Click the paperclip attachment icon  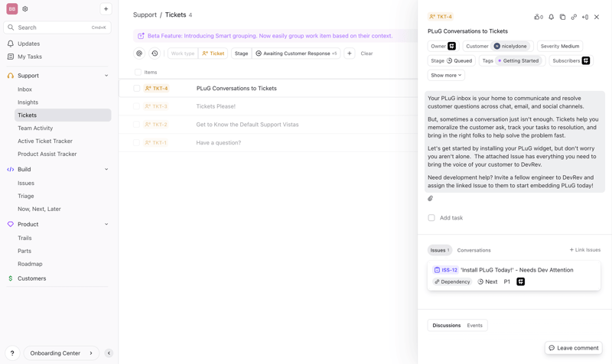pos(430,199)
